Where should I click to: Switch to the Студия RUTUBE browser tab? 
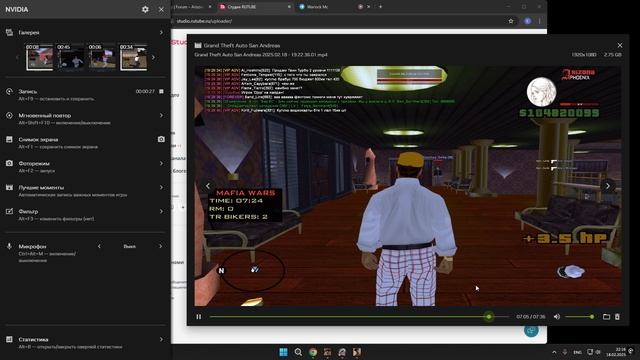(x=254, y=7)
